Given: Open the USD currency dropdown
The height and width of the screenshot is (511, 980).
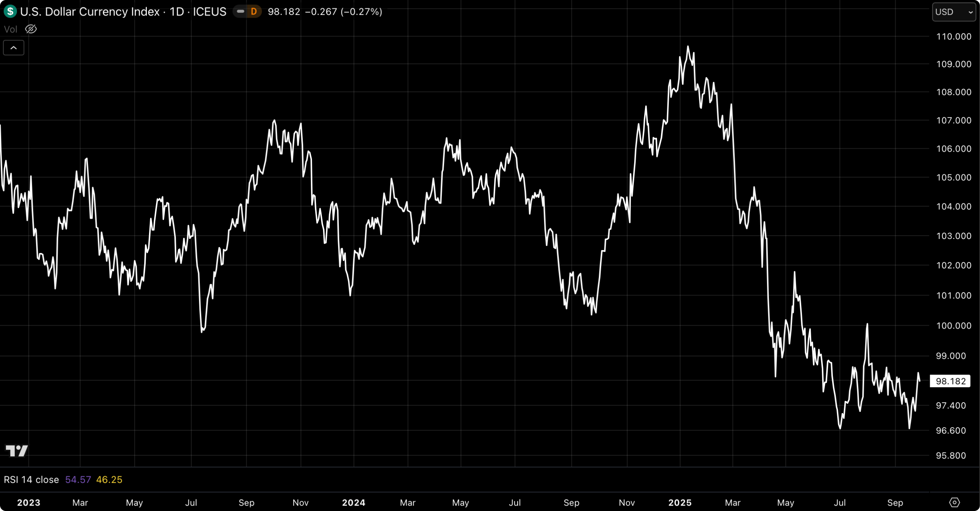Looking at the screenshot, I should click(x=954, y=12).
